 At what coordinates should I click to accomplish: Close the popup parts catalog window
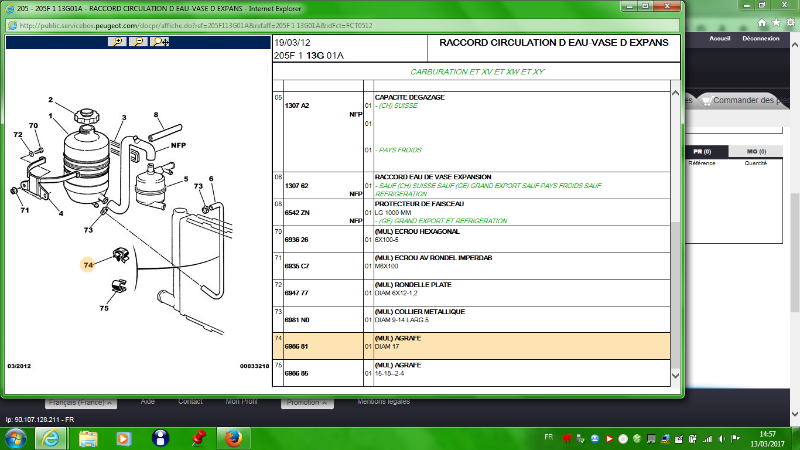[x=667, y=6]
